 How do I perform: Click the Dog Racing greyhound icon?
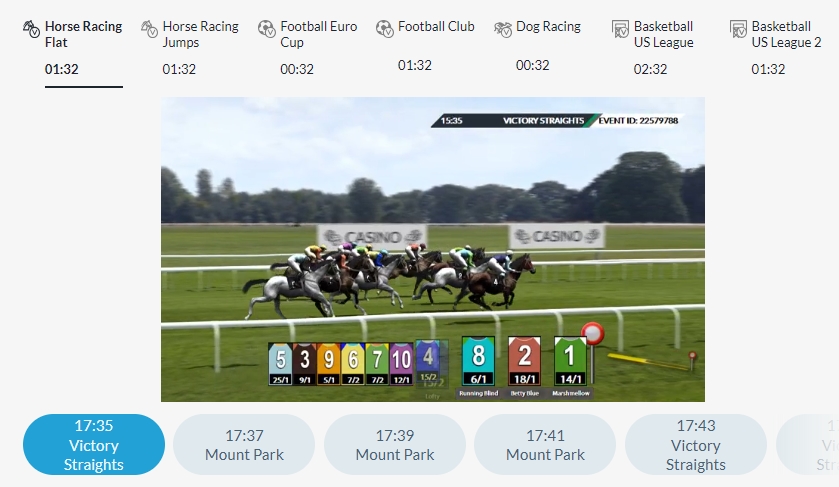coord(502,29)
